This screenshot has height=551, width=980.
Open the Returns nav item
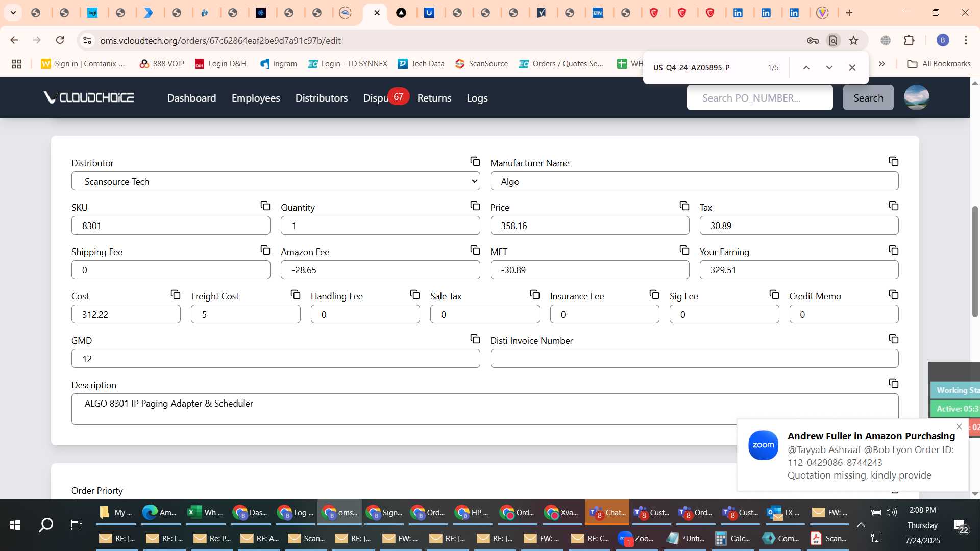434,98
